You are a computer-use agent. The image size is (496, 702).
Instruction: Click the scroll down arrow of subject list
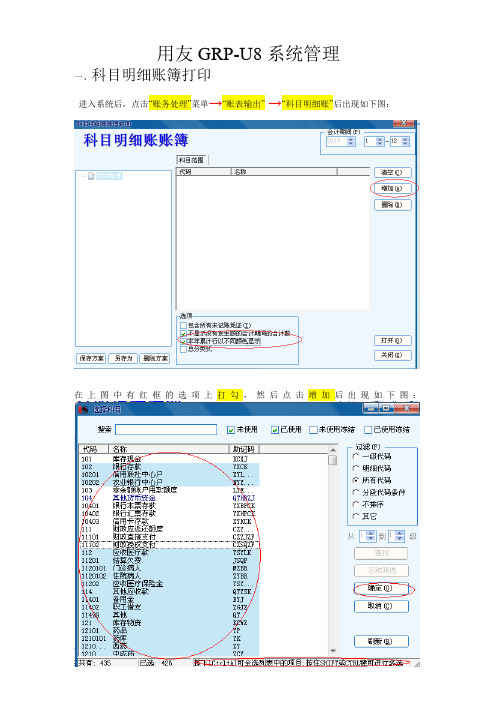tap(333, 651)
